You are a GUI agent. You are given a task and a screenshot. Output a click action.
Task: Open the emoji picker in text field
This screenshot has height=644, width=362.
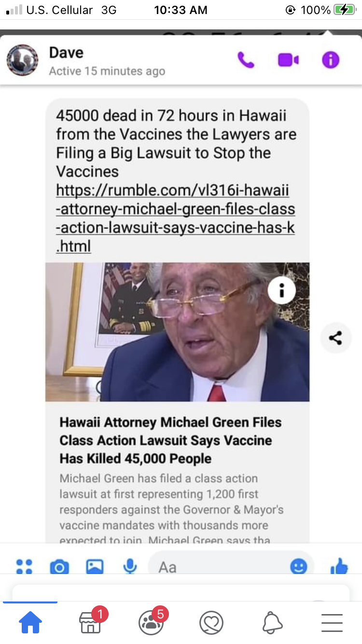(299, 566)
